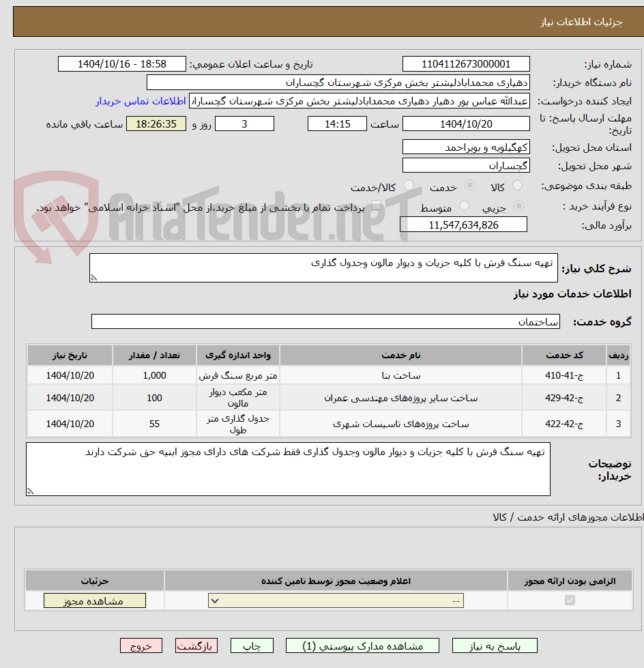The height and width of the screenshot is (668, 644).
Task: Select the خدمت radio button
Action: click(x=470, y=186)
